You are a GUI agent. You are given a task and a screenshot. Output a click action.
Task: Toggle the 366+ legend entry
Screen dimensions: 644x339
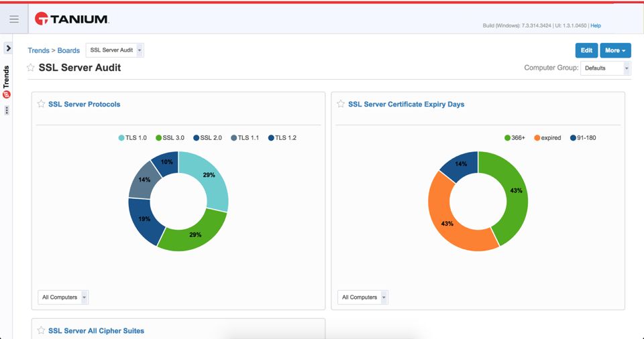(515, 138)
